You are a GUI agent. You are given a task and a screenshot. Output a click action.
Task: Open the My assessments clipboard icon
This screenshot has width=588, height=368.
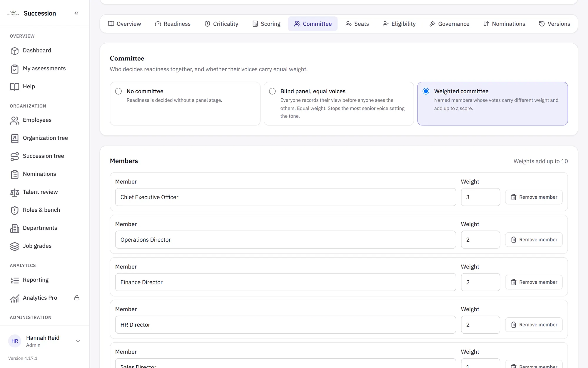tap(14, 69)
